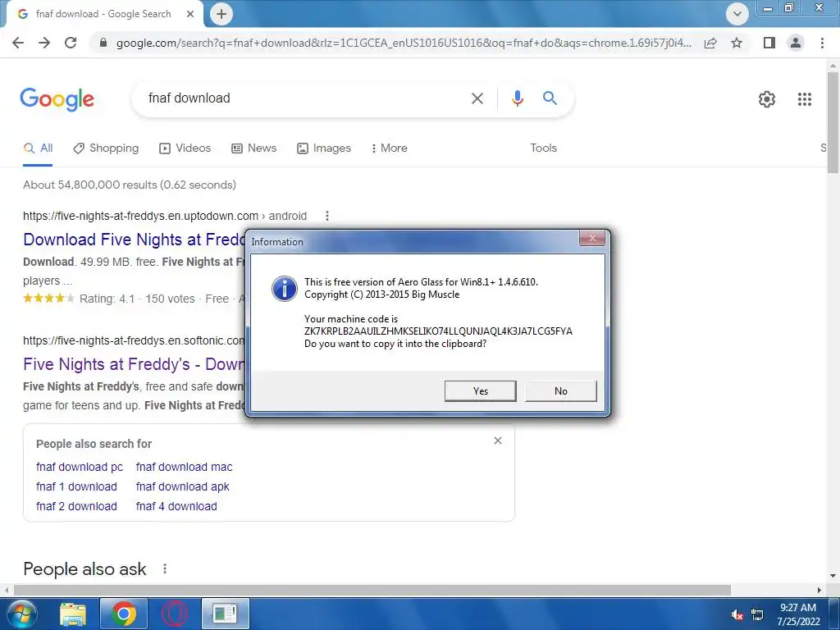Switch to Chrome on the taskbar
840x630 pixels.
point(123,614)
